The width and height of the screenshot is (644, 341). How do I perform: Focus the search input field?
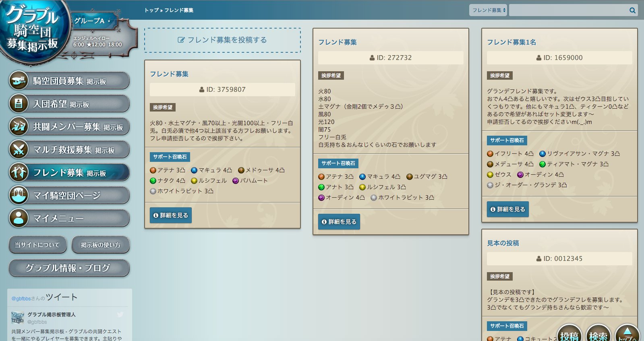click(x=568, y=10)
